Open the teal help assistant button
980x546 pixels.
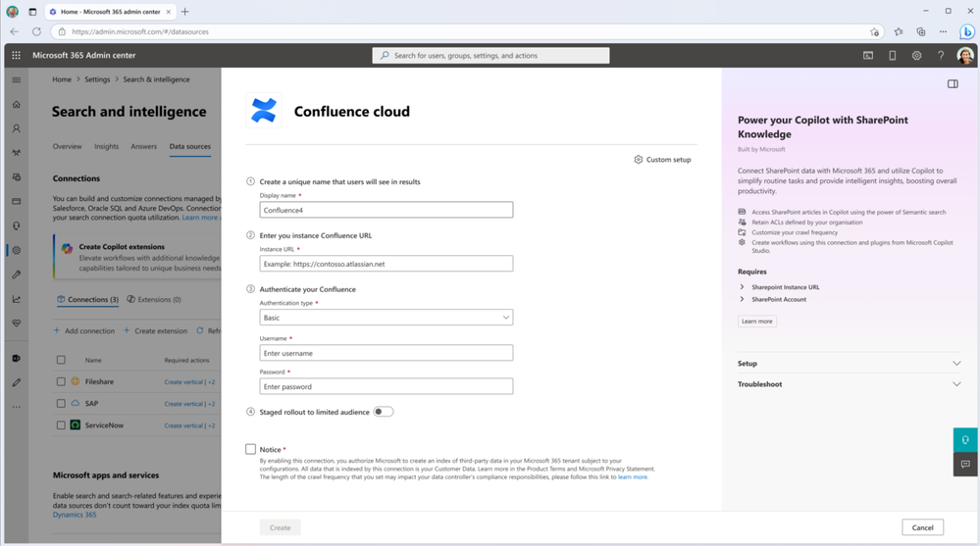965,440
